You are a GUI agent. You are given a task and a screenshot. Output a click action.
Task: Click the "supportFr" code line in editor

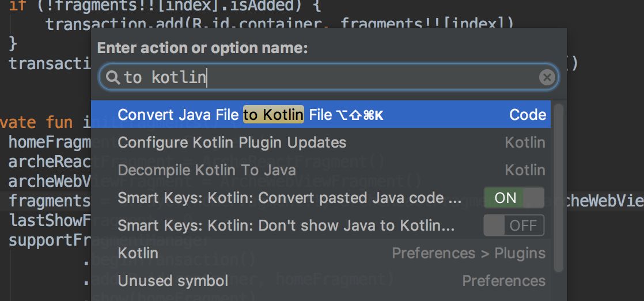pyautogui.click(x=50, y=240)
